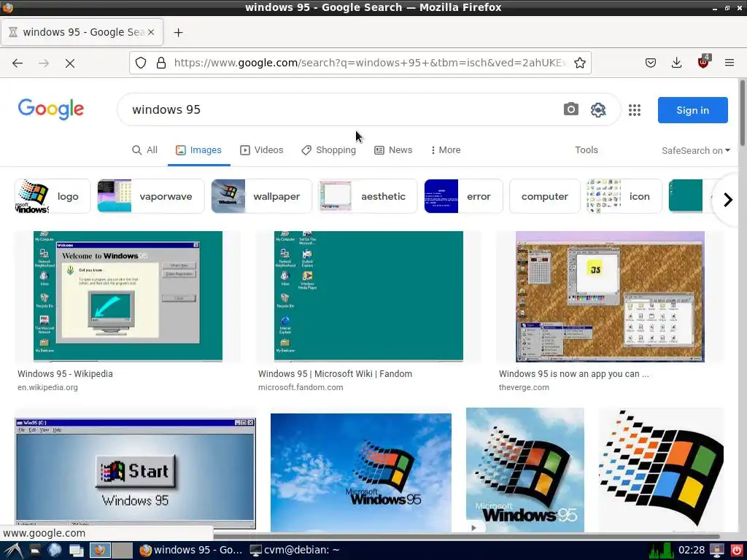Close the windows 95 Google Search tab
Screen dimensions: 747x560
(x=151, y=32)
